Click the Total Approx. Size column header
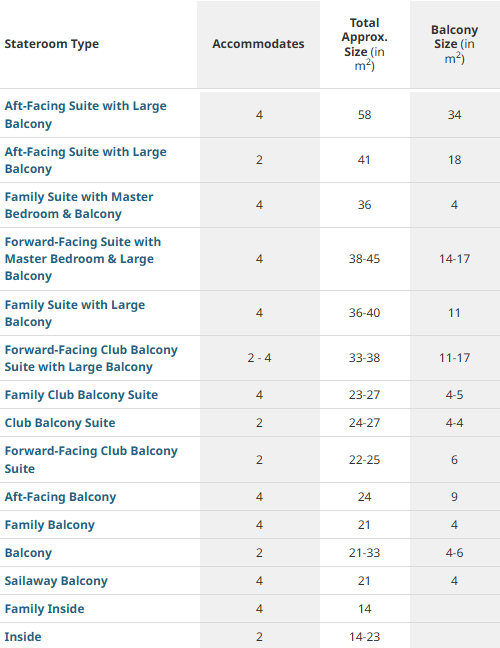This screenshot has width=500, height=648. click(364, 44)
